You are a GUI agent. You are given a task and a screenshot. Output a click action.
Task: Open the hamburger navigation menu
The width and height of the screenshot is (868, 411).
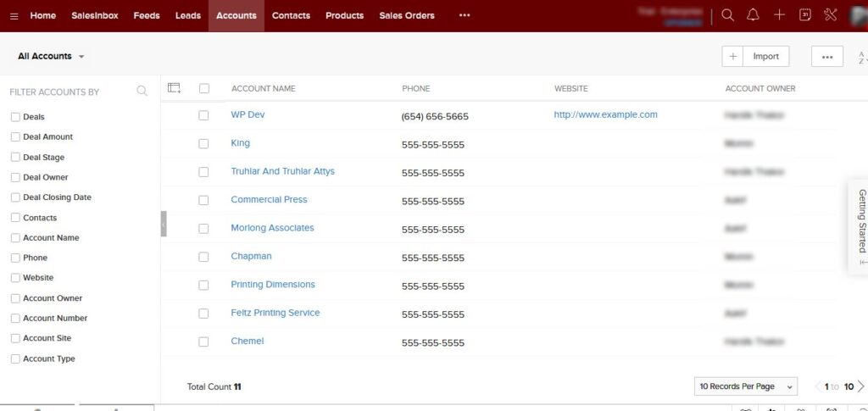(14, 16)
